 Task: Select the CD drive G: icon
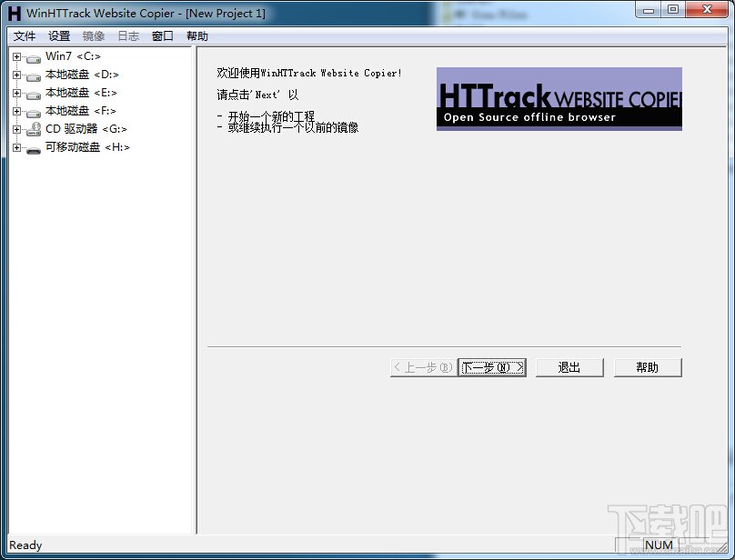point(34,129)
